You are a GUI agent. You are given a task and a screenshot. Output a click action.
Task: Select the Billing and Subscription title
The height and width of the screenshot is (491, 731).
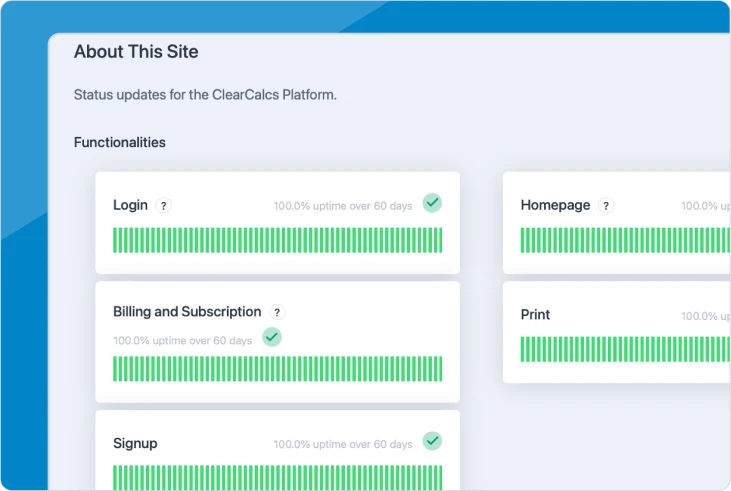pos(187,311)
